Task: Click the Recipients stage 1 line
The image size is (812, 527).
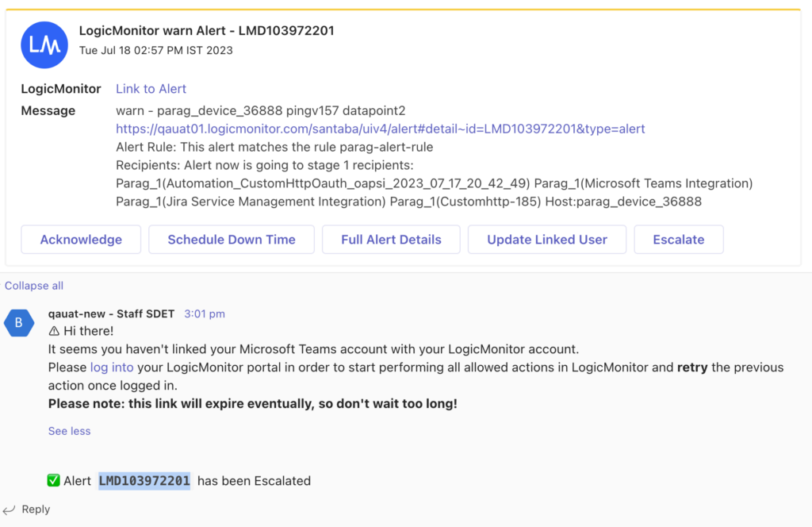Action: point(265,165)
